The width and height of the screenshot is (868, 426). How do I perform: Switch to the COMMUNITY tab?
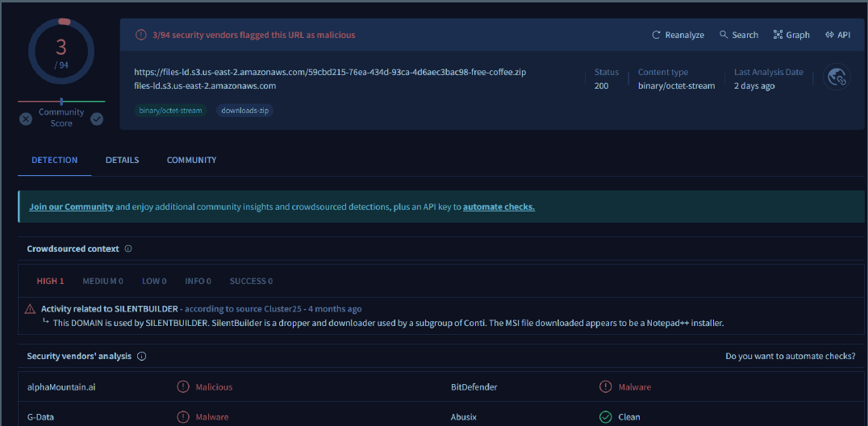coord(191,160)
